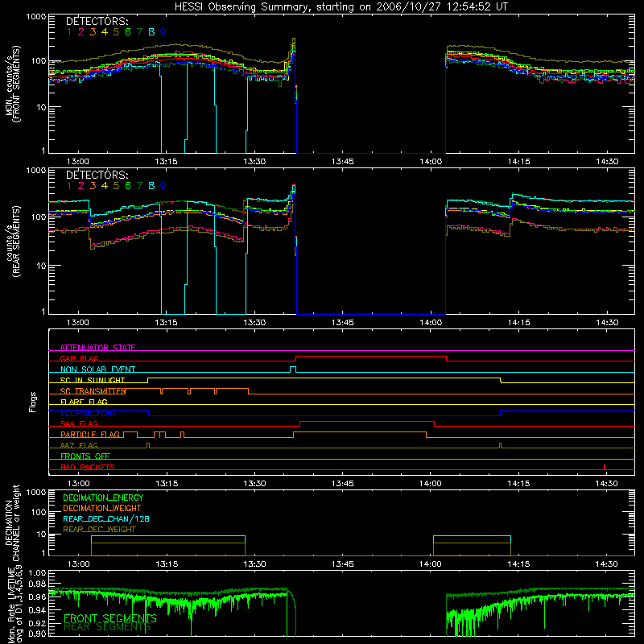This screenshot has width=644, height=644.
Task: Click the Flags y-axis title
Action: point(33,402)
